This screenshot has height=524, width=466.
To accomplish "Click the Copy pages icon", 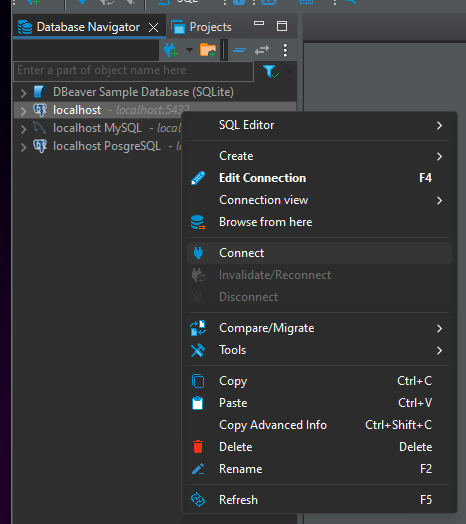I will pyautogui.click(x=198, y=381).
